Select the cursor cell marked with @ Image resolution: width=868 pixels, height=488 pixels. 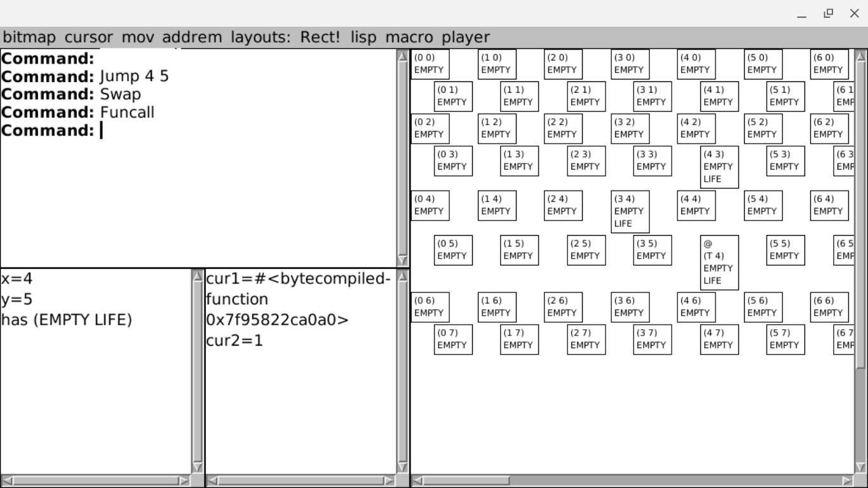[x=719, y=262]
